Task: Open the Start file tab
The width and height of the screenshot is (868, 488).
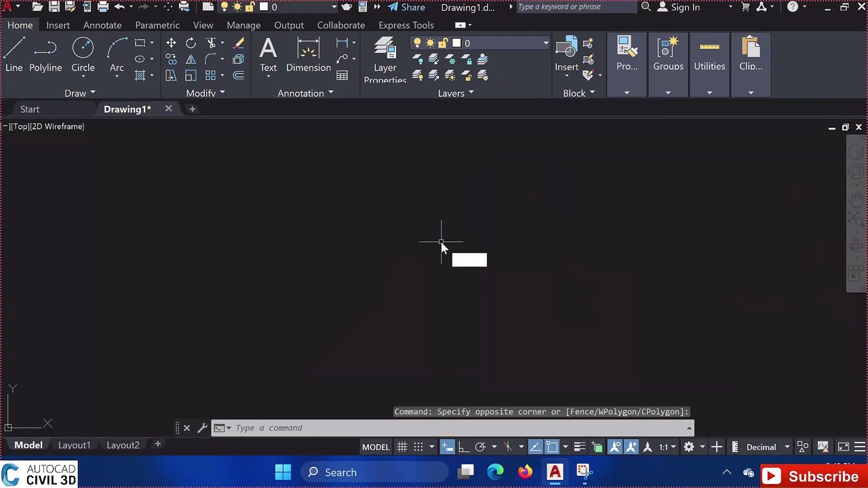Action: (30, 109)
